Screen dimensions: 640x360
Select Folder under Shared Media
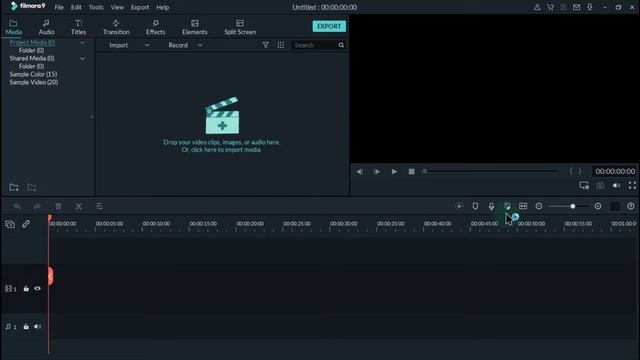click(31, 66)
